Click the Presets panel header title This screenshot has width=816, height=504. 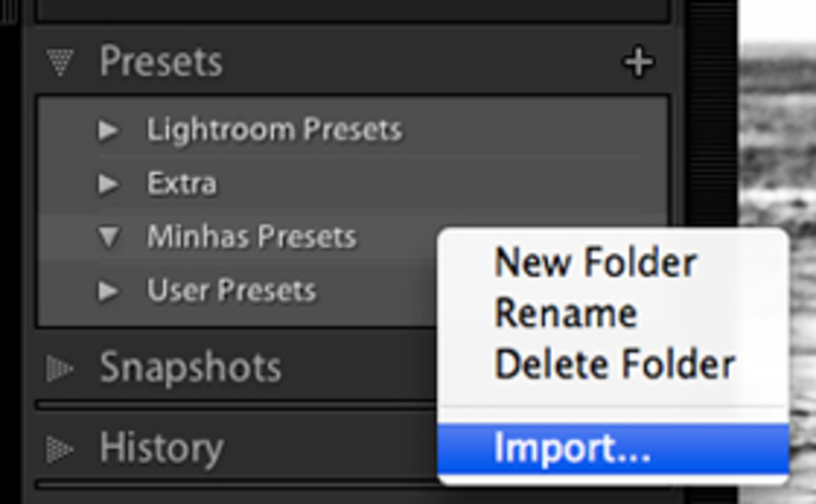(161, 62)
